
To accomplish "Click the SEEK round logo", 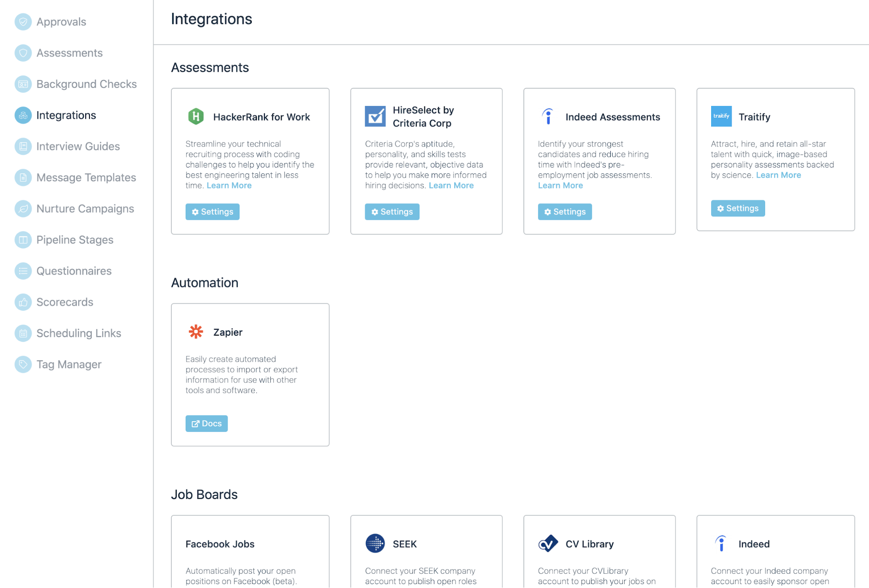I will (375, 543).
